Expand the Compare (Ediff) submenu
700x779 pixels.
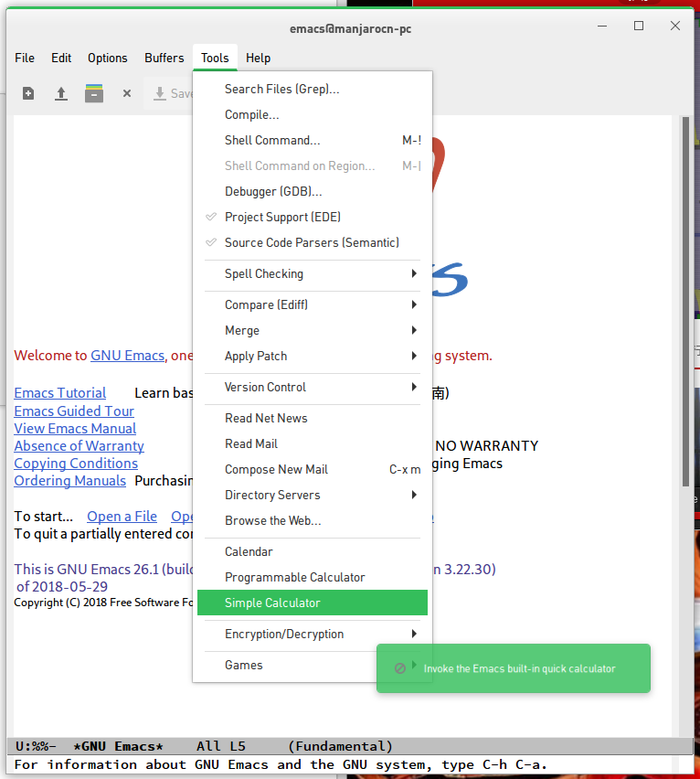tap(313, 305)
